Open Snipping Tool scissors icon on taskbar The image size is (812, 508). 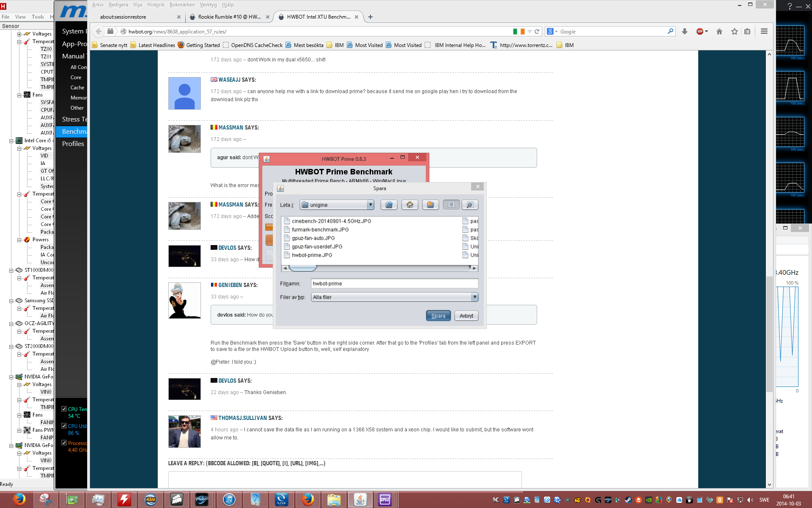point(45,500)
